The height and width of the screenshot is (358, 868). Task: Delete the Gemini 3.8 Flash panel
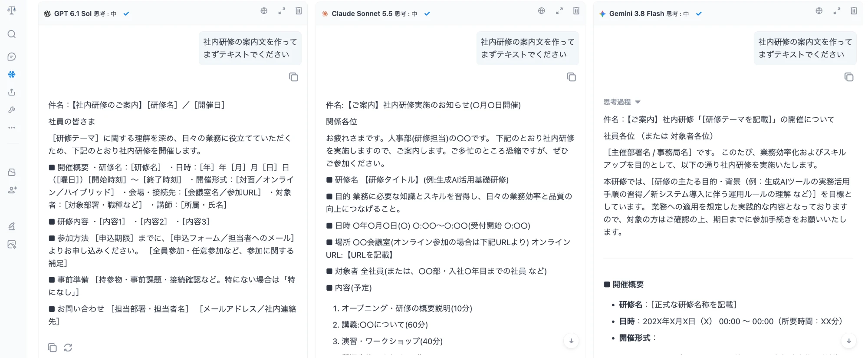pyautogui.click(x=854, y=11)
